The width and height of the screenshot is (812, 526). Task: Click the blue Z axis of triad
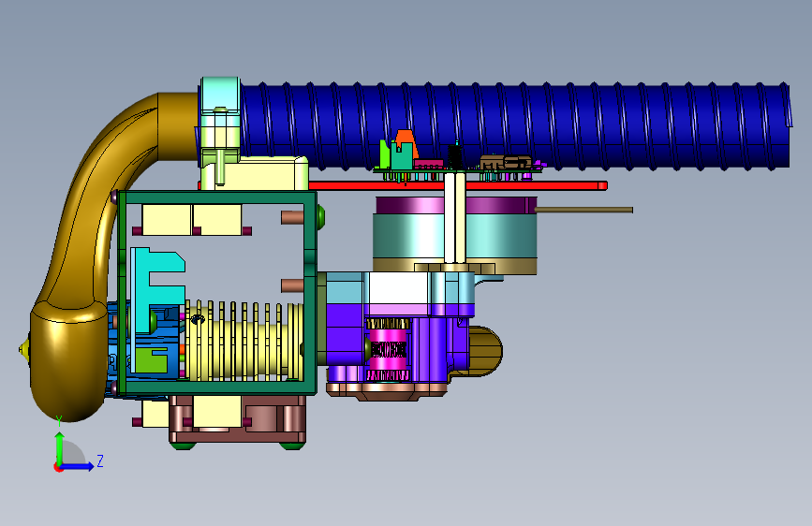tap(78, 466)
